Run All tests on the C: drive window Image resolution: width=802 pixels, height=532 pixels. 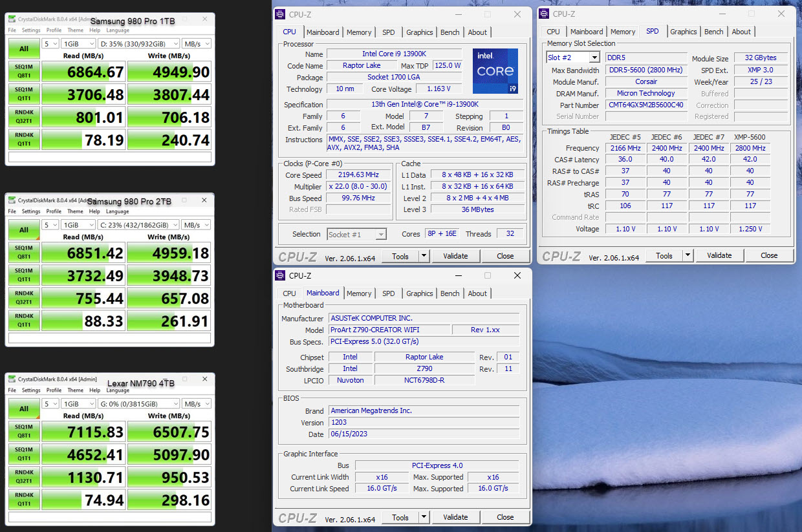pyautogui.click(x=24, y=229)
